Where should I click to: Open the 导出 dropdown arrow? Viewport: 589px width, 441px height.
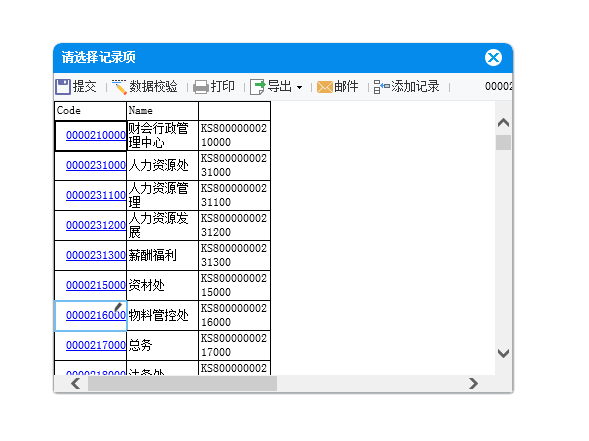click(x=299, y=88)
